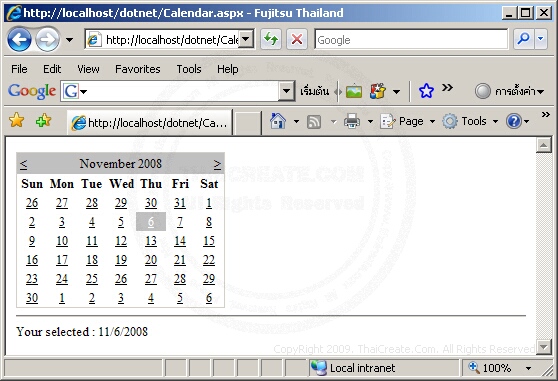Click the Wed column header

[x=121, y=184]
